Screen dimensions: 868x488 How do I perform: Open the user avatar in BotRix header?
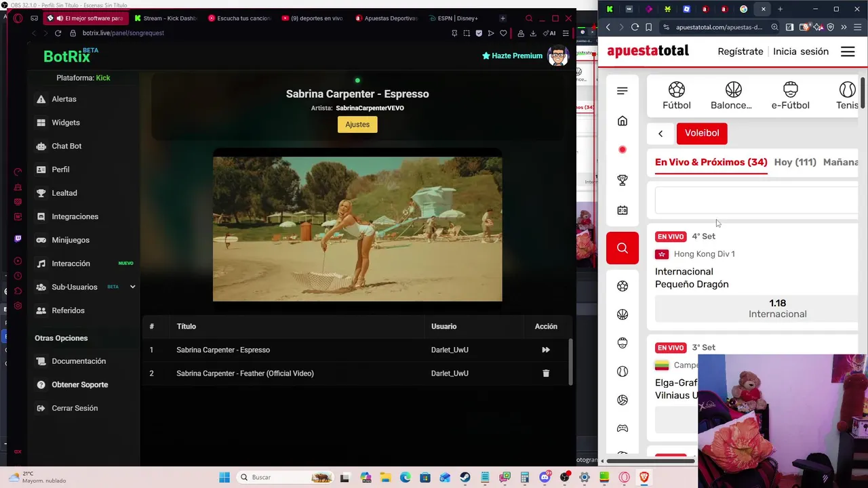pos(557,56)
